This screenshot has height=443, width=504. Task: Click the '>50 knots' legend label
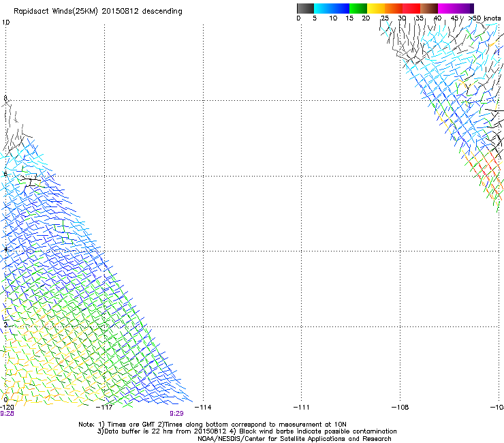tap(484, 18)
